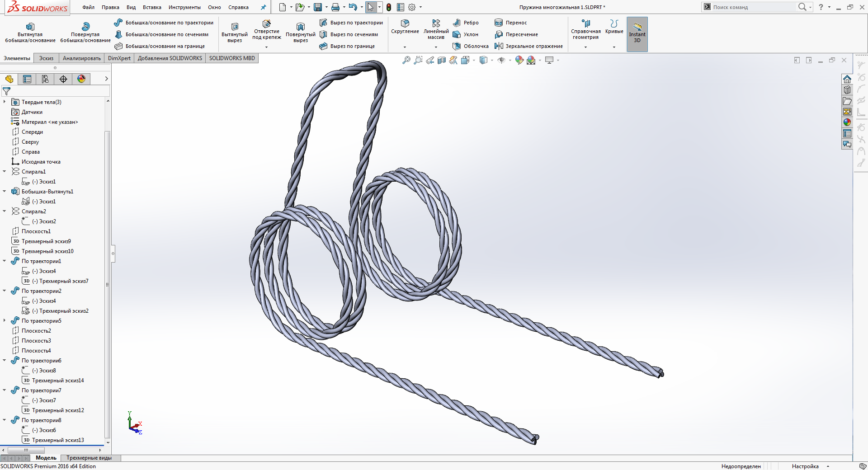Click the Extruded Boss/Base (Вытянутая бобышка) tool
868x470 pixels.
point(30,33)
